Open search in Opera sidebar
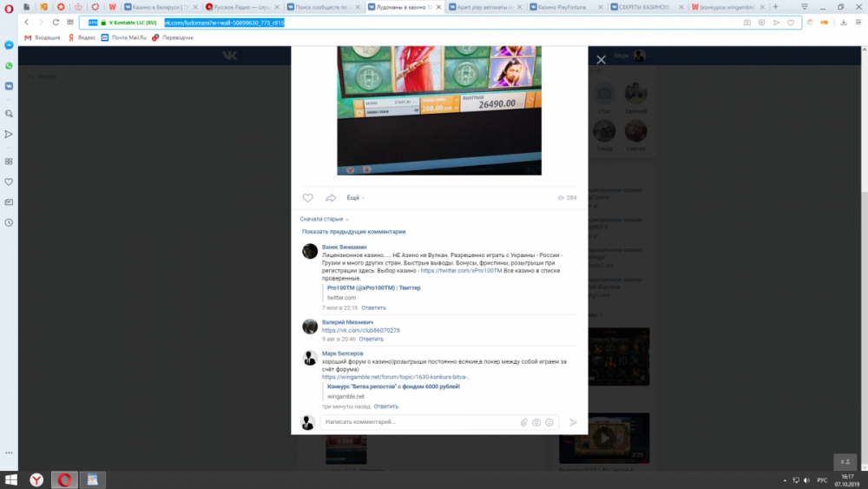Image resolution: width=868 pixels, height=489 pixels. [9, 114]
